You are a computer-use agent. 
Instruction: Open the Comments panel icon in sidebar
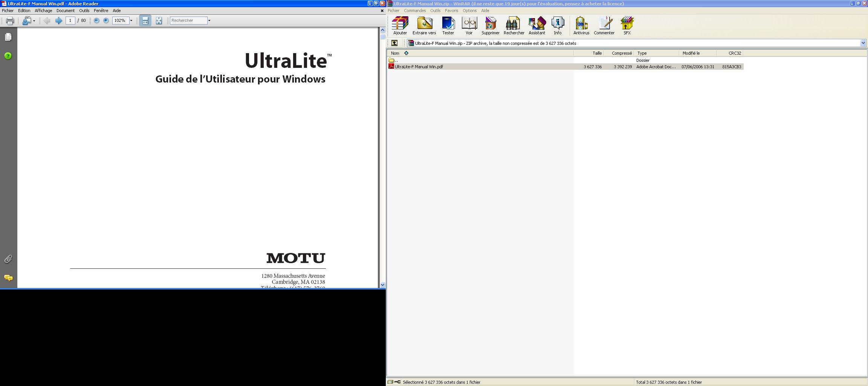click(8, 278)
